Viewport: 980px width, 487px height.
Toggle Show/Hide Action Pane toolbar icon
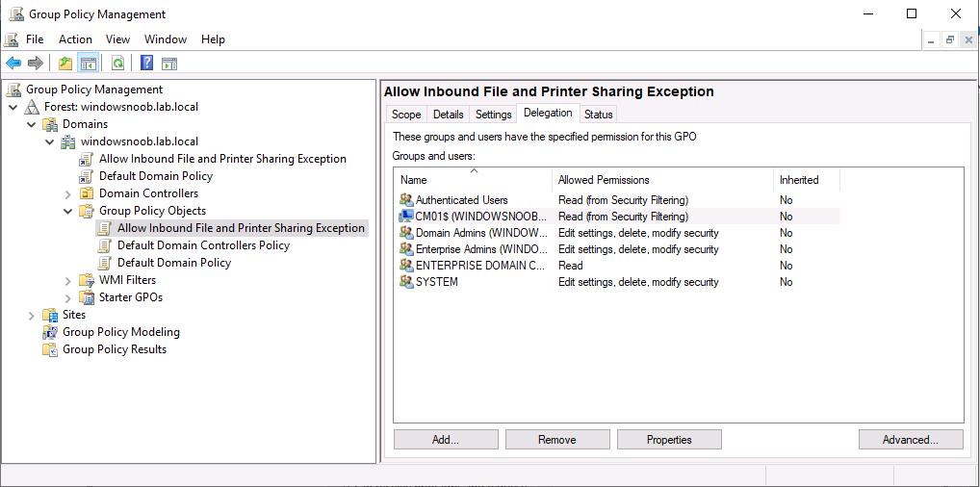click(x=169, y=63)
